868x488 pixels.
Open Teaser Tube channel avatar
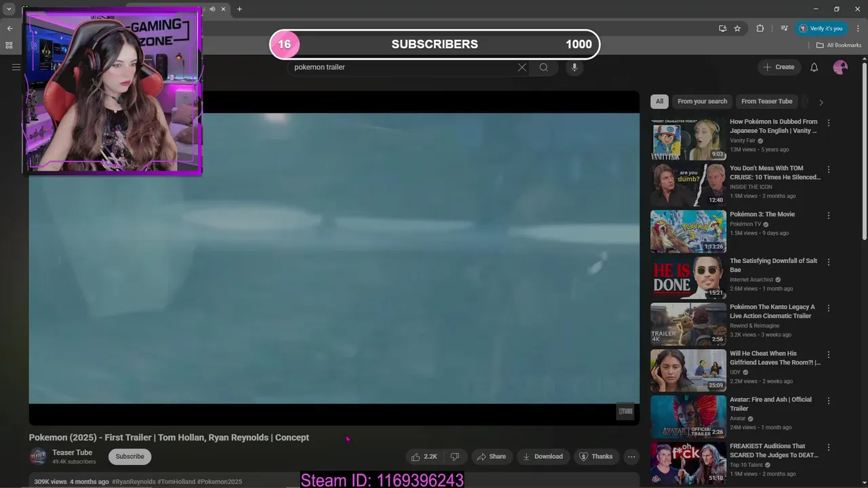coord(39,457)
